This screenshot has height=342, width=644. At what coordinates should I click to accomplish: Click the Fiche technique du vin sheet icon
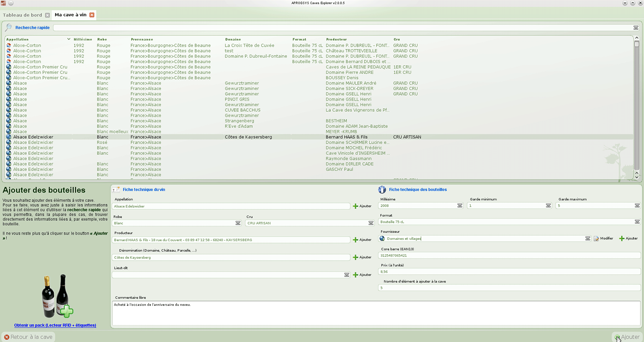point(116,189)
